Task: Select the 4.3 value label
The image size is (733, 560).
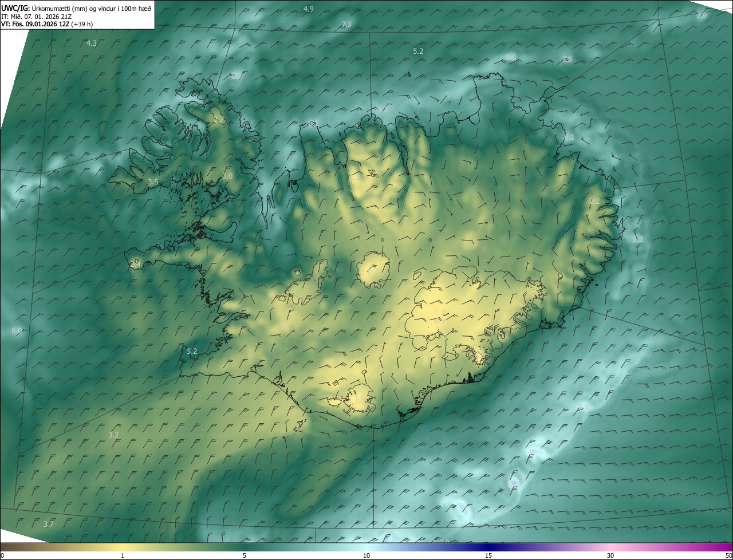Action: click(91, 43)
